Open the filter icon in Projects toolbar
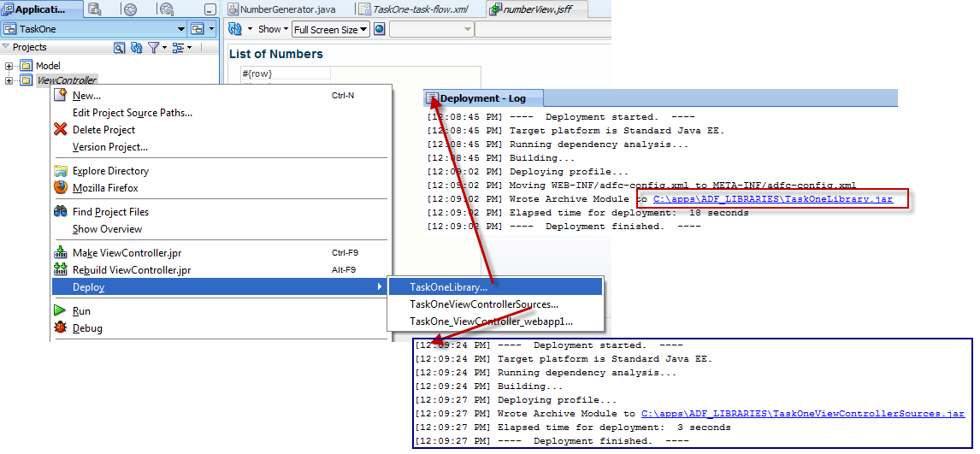 pyautogui.click(x=154, y=48)
